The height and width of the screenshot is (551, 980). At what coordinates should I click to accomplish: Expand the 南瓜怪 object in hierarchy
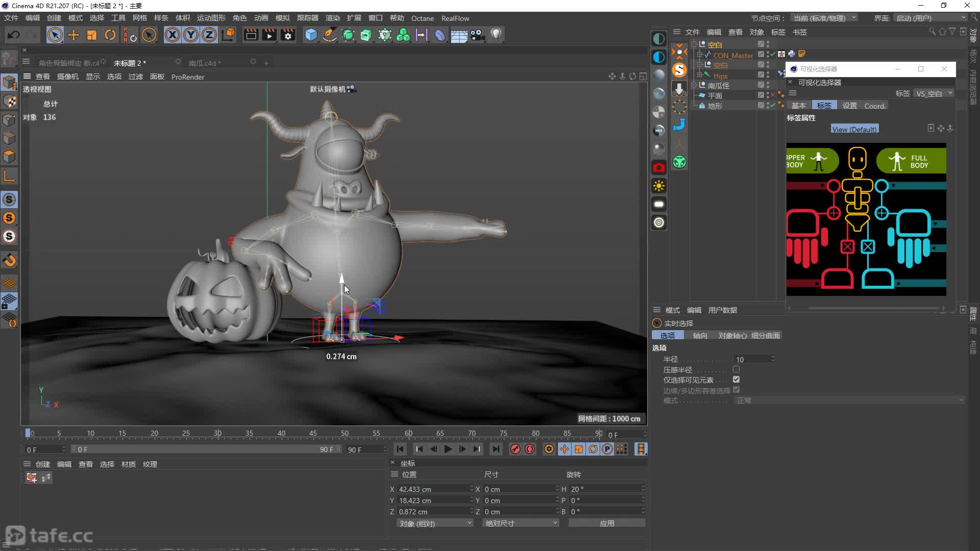click(x=694, y=85)
